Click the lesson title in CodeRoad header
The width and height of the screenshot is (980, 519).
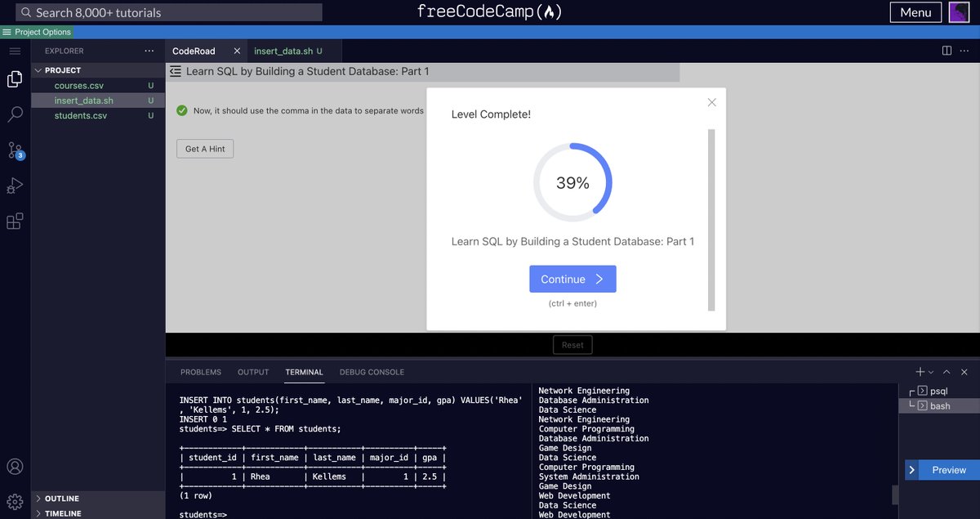click(307, 71)
